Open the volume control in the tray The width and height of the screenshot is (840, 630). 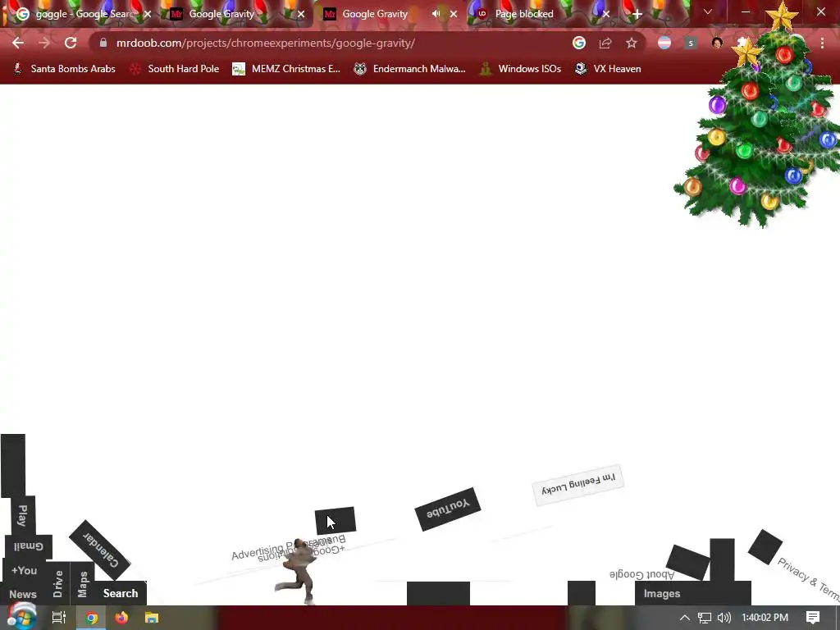(724, 618)
